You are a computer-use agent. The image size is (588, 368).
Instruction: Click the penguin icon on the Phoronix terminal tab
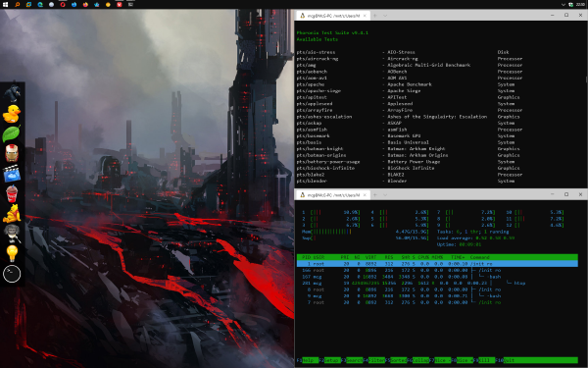(x=302, y=16)
